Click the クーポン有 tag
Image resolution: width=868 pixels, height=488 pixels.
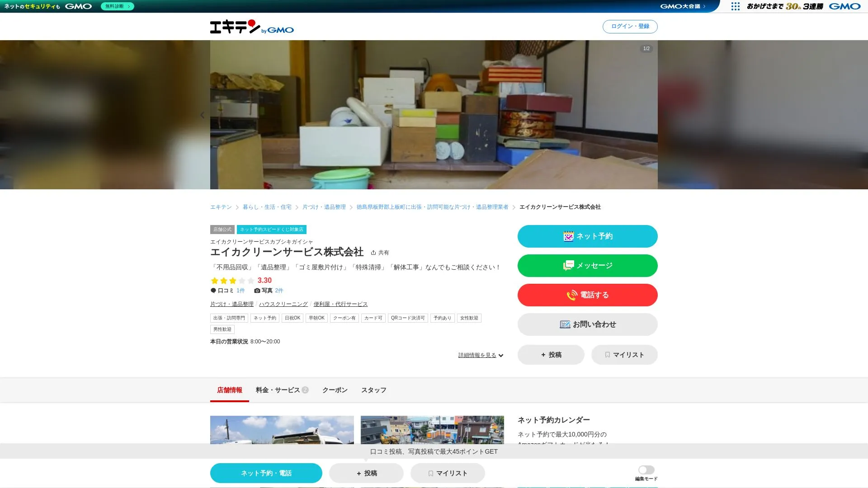point(344,318)
